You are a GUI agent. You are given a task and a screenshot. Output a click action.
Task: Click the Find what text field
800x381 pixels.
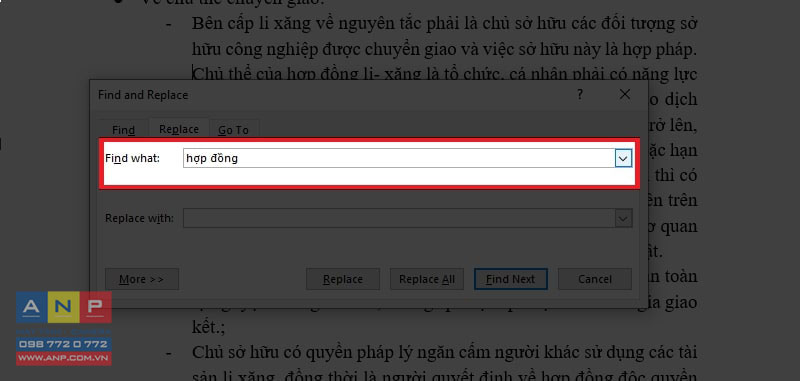pos(399,159)
